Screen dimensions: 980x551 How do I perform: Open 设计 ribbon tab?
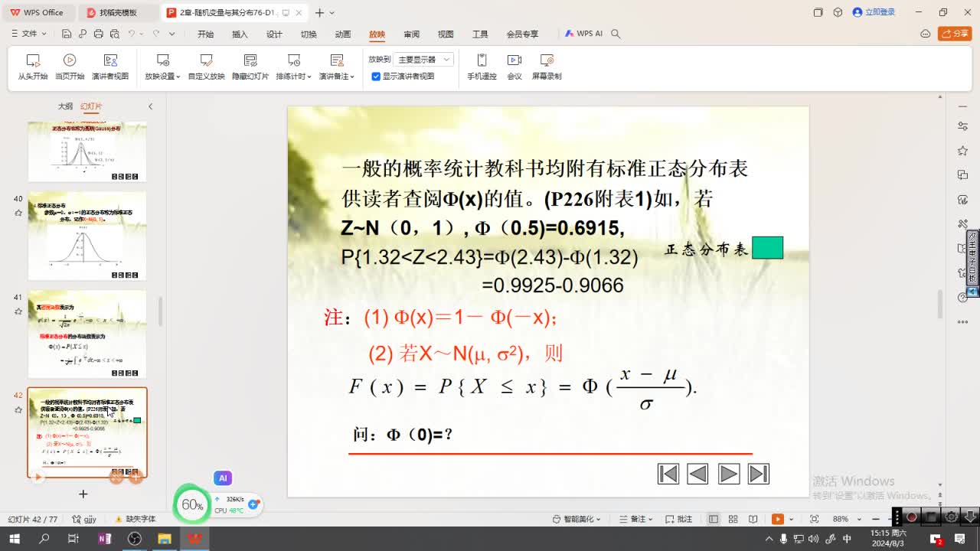(274, 34)
